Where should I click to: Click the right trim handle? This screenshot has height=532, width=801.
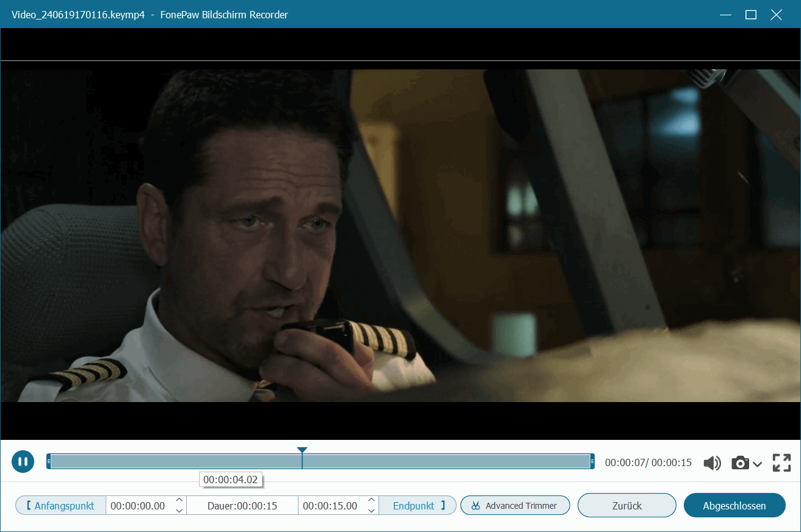[592, 462]
